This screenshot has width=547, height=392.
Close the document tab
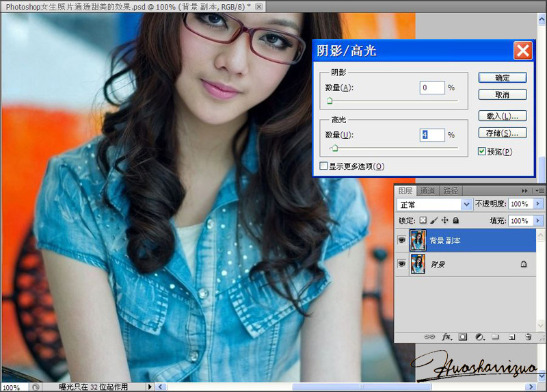click(259, 7)
